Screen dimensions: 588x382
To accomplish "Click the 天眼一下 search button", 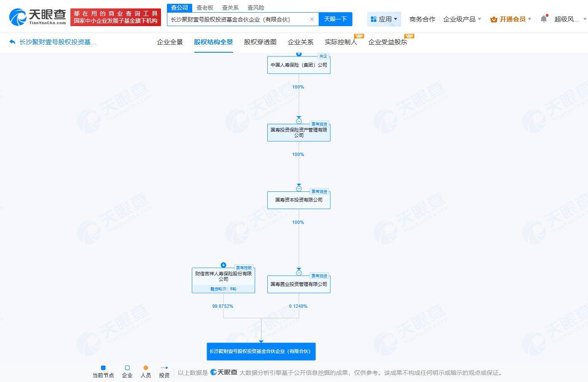I will pos(335,19).
